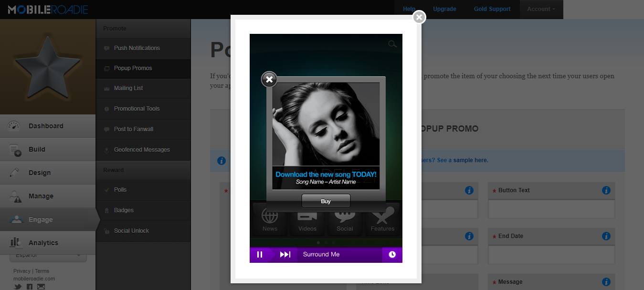The width and height of the screenshot is (644, 290).
Task: Click the info icon in the blue notice bar
Action: click(222, 161)
